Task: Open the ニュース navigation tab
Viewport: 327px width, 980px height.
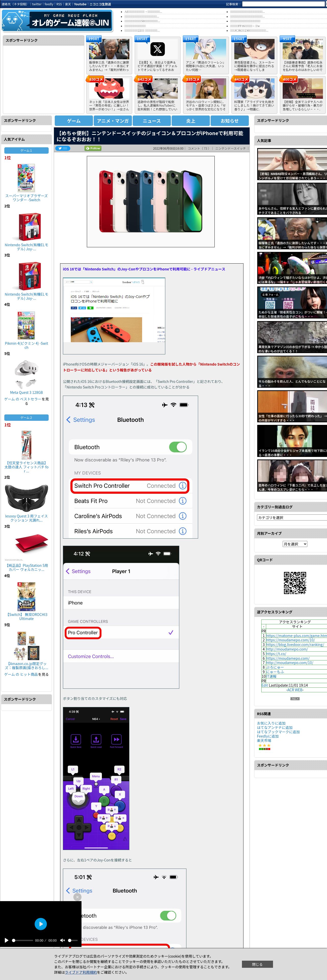Action: coord(152,121)
